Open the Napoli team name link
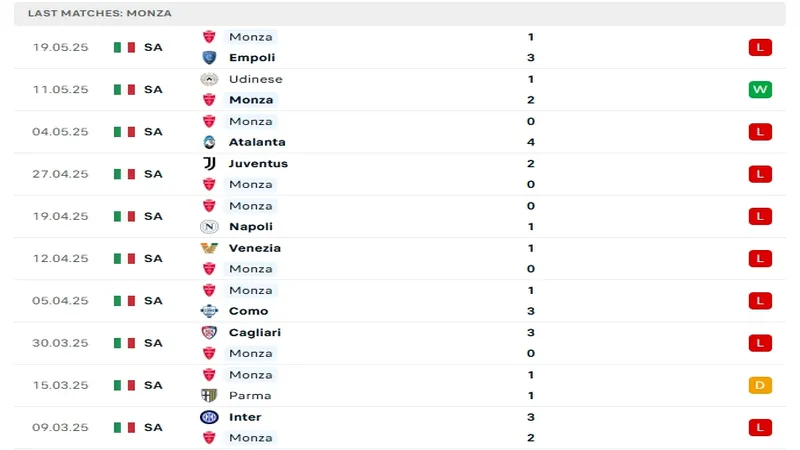This screenshot has height=450, width=800. [x=251, y=227]
